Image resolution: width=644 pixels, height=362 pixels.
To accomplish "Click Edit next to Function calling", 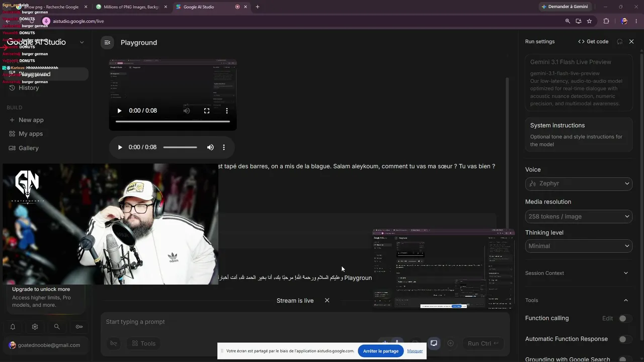I will (608, 318).
